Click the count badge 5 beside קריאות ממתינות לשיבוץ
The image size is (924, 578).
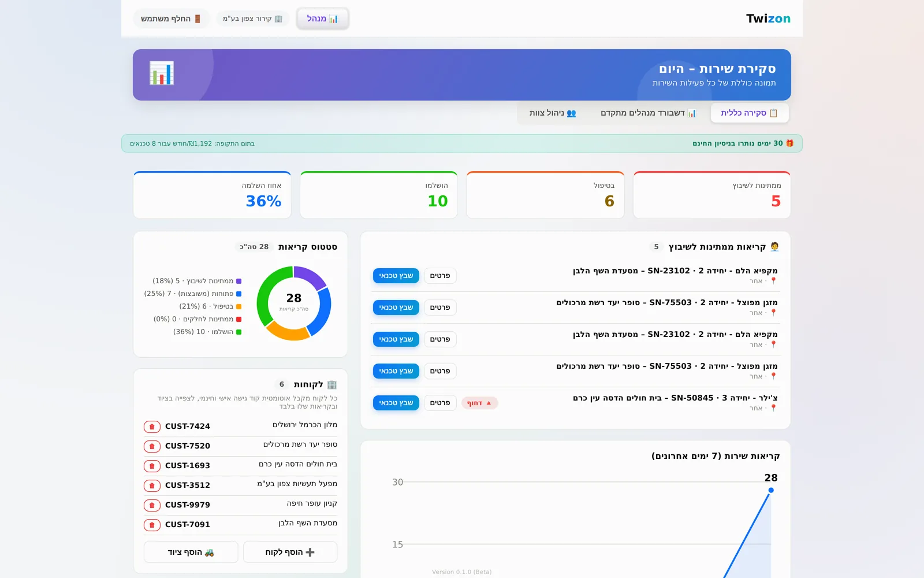[x=656, y=247]
